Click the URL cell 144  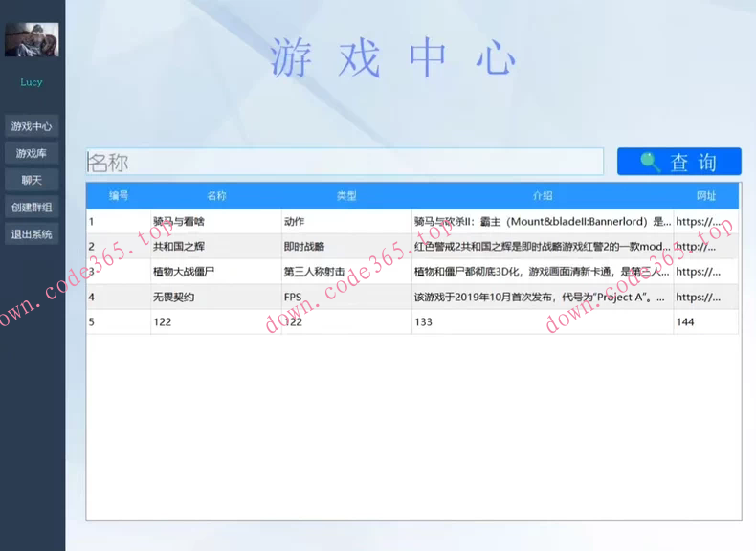tap(706, 322)
